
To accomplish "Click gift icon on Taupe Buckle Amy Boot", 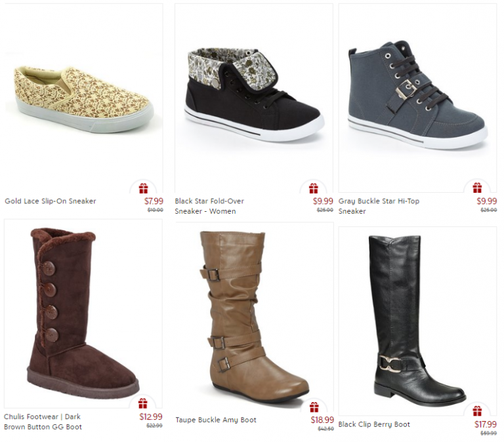I will click(x=314, y=407).
